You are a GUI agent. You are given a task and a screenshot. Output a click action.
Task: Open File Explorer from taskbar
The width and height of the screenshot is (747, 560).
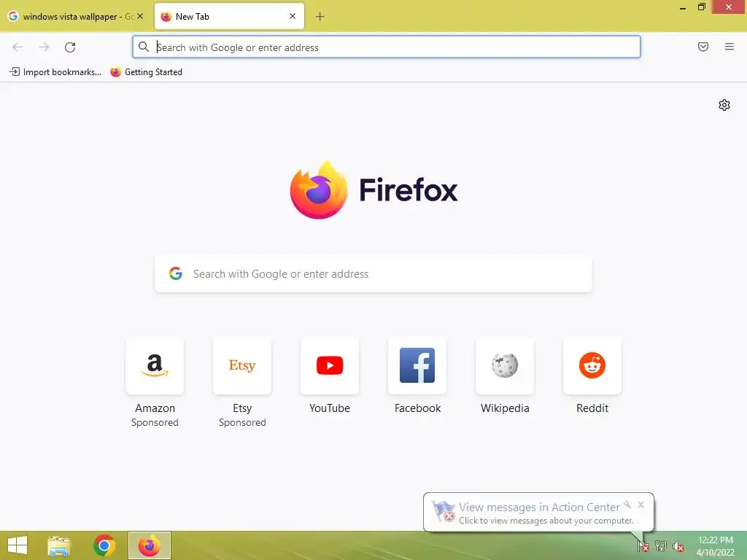pos(59,545)
